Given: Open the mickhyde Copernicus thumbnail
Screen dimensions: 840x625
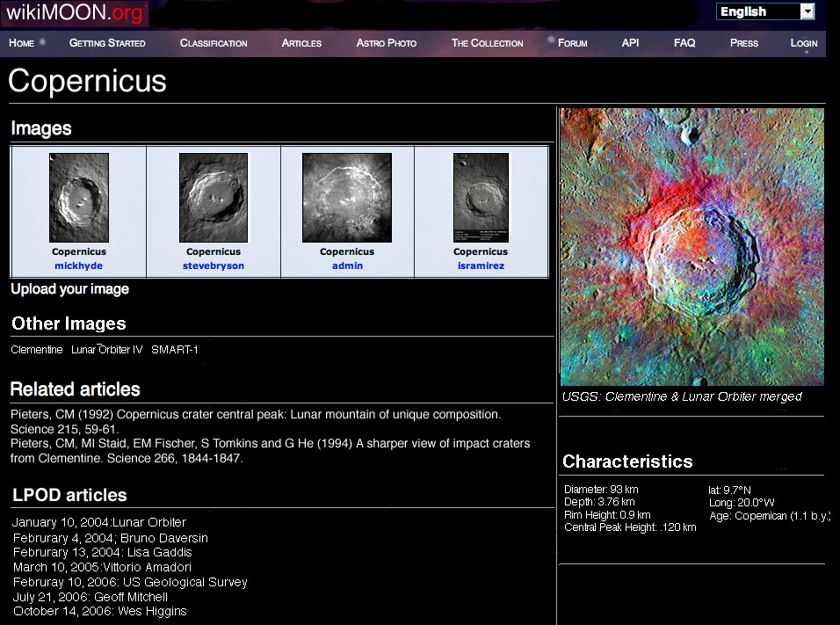Looking at the screenshot, I should (79, 198).
